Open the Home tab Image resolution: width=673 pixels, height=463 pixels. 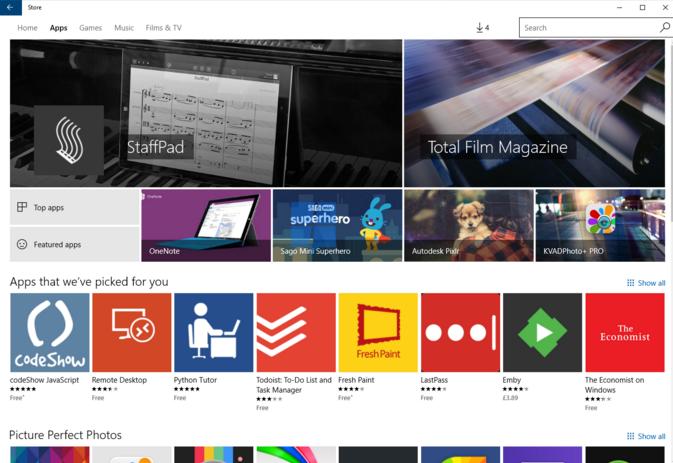point(27,28)
